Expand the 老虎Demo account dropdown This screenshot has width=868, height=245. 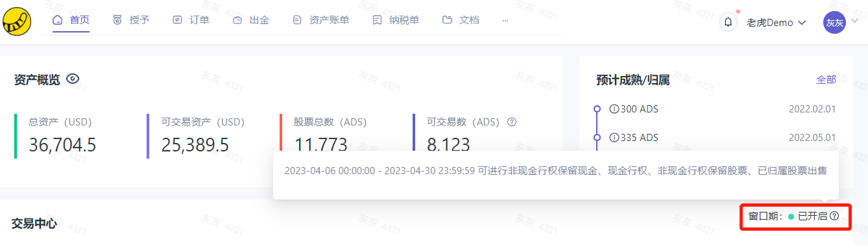tap(776, 22)
